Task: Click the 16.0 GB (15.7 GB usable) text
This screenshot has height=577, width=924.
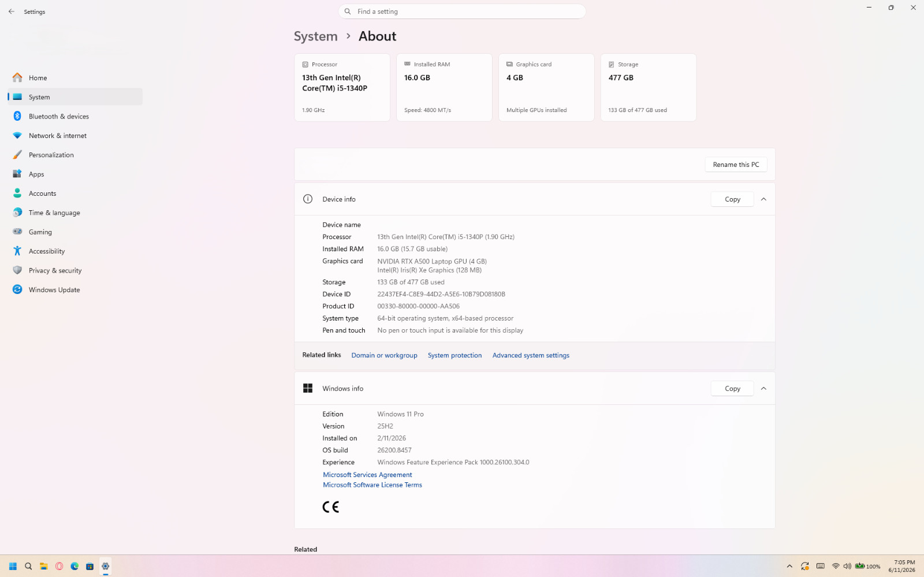Action: tap(412, 250)
